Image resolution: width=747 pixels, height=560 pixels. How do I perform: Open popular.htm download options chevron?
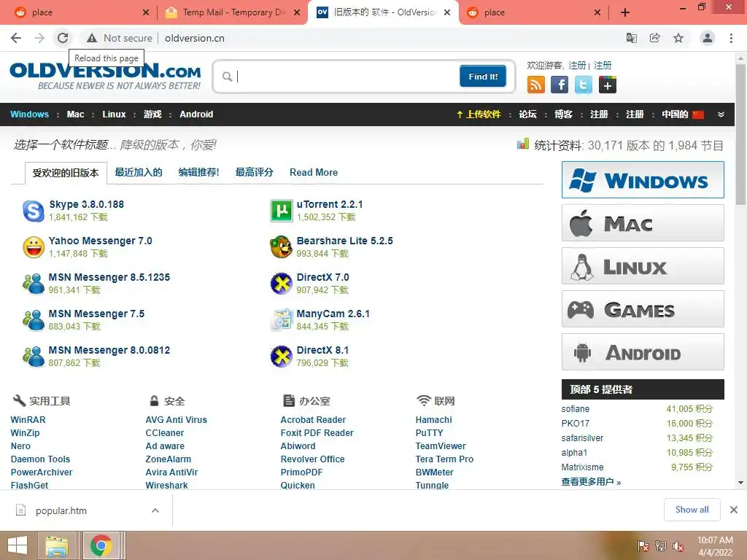coord(155,510)
